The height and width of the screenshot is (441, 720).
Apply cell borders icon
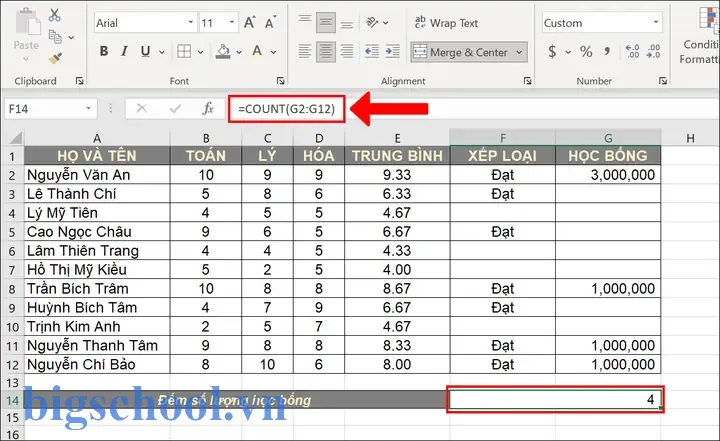184,51
